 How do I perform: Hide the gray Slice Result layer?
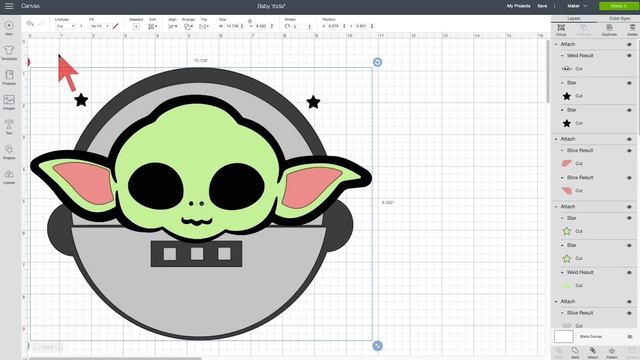coord(629,313)
